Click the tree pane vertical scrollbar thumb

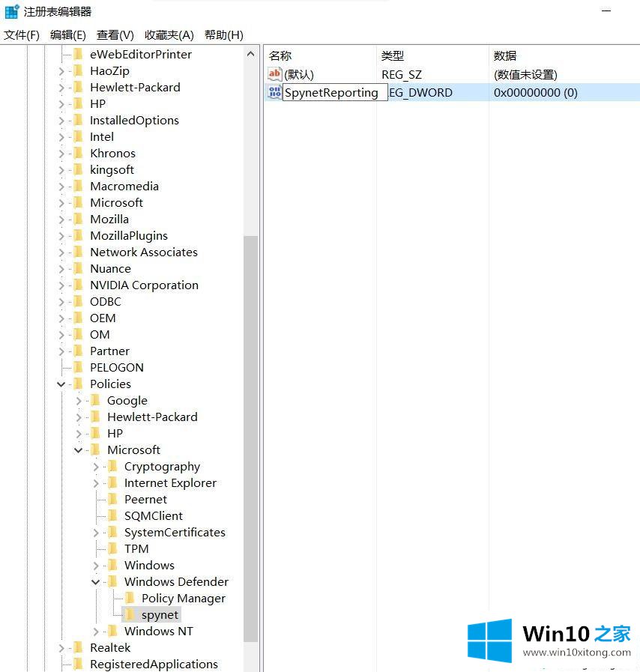tap(251, 438)
